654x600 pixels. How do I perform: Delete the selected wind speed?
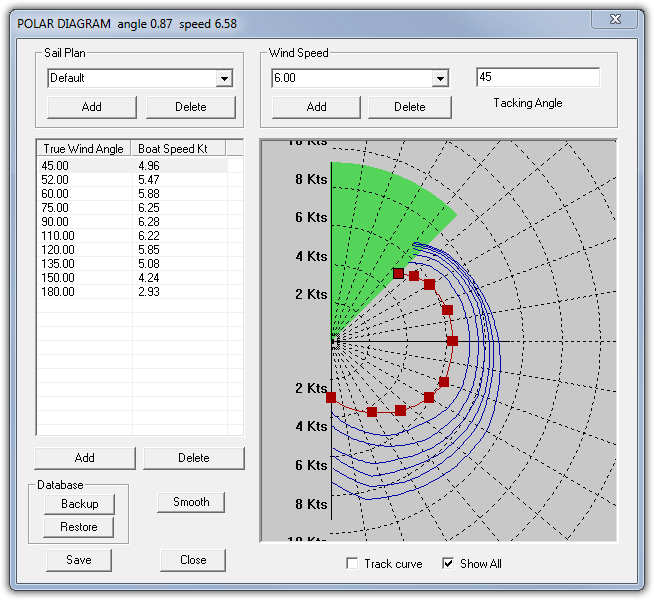point(410,107)
